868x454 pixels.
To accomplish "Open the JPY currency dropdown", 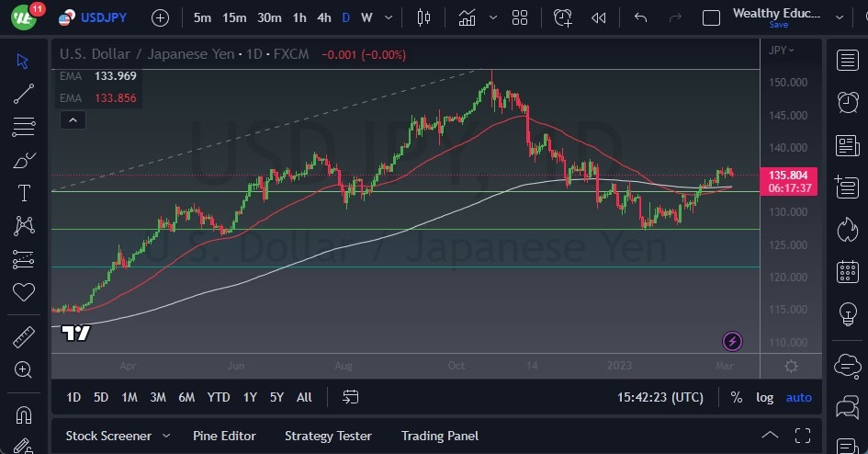I will point(782,50).
